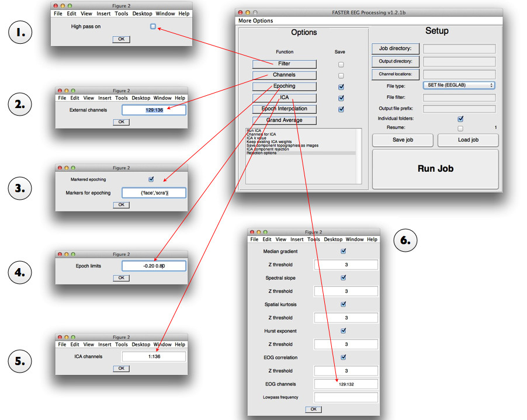
Task: Click OK in Epoch limits dialog
Action: pyautogui.click(x=122, y=278)
